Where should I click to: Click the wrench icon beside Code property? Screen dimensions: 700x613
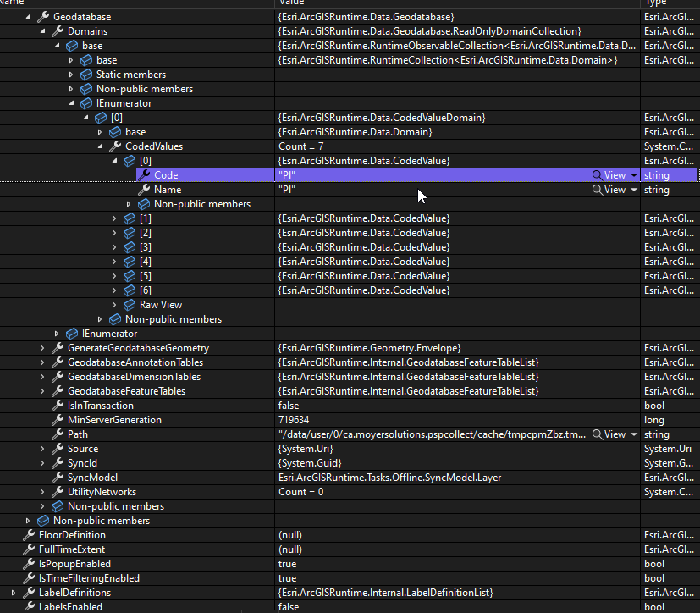pos(144,175)
